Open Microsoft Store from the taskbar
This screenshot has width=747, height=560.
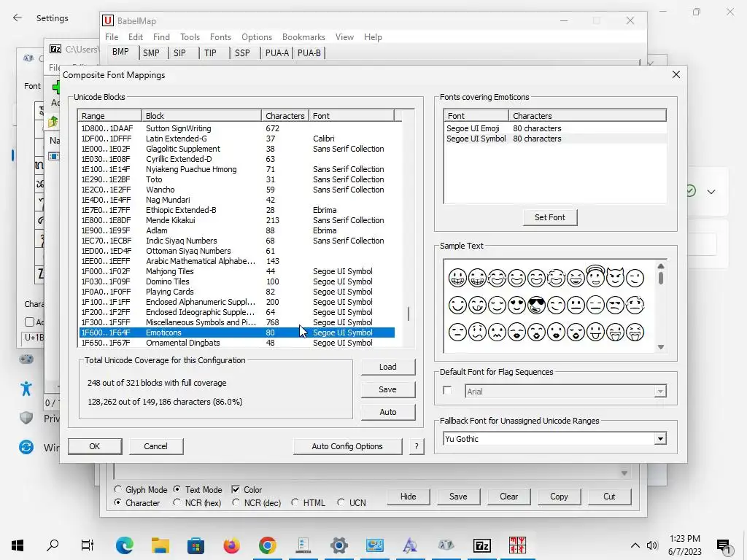[x=196, y=545]
